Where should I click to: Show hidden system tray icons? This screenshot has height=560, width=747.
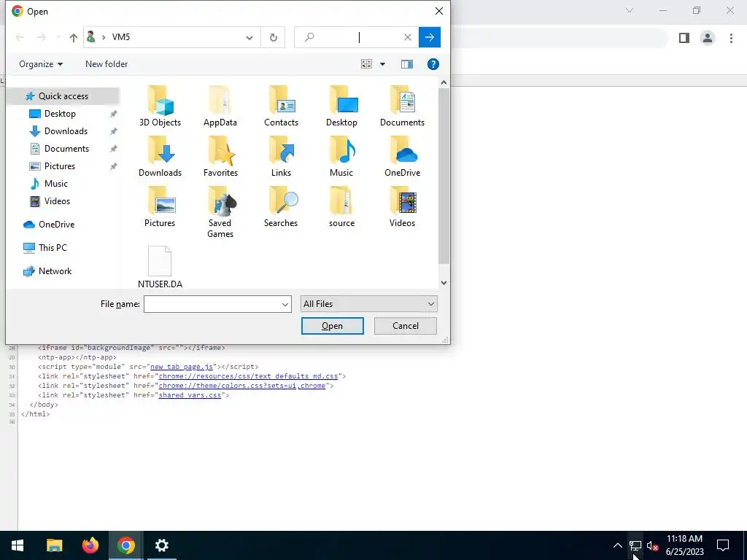[x=617, y=545]
